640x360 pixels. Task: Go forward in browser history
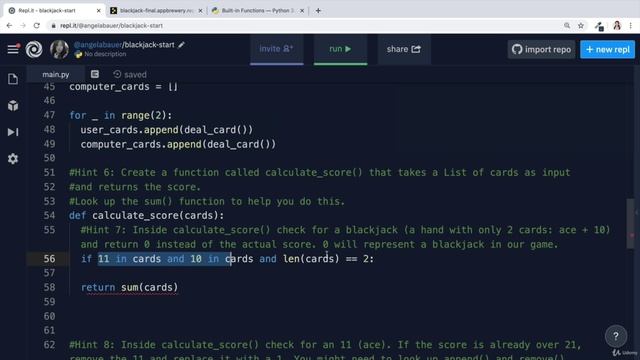pyautogui.click(x=23, y=25)
